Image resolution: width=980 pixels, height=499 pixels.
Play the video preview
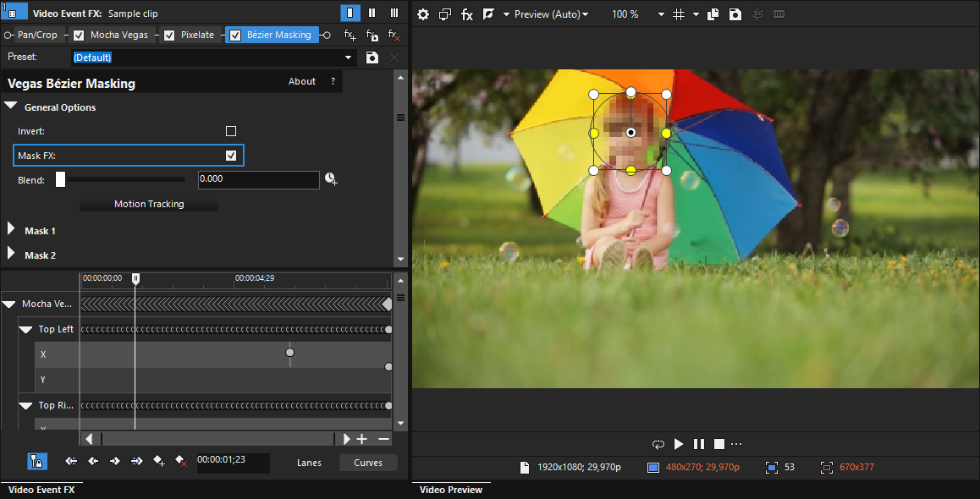(679, 444)
